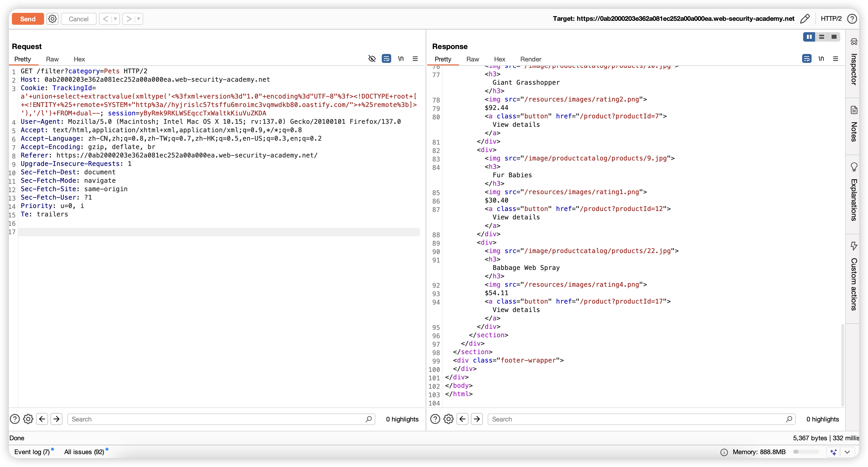Click the Send request button

[x=28, y=19]
